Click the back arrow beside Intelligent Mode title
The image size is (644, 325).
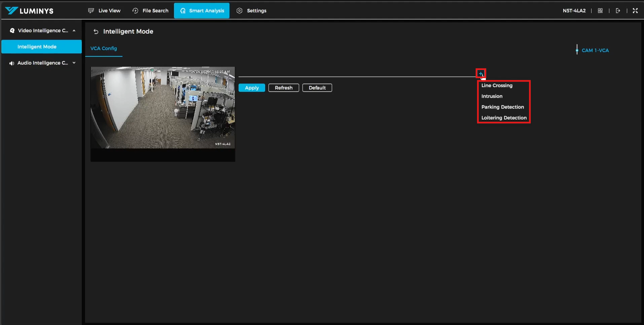click(96, 32)
